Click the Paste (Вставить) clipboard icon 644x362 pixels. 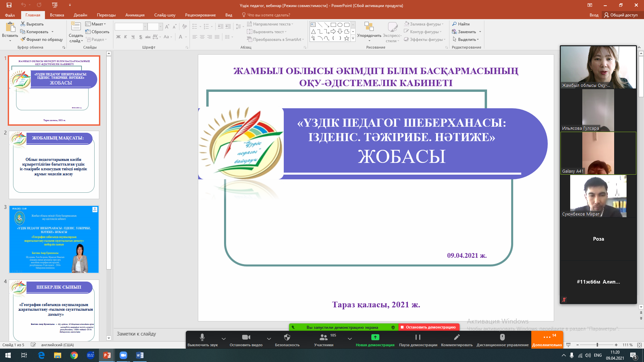(x=10, y=27)
